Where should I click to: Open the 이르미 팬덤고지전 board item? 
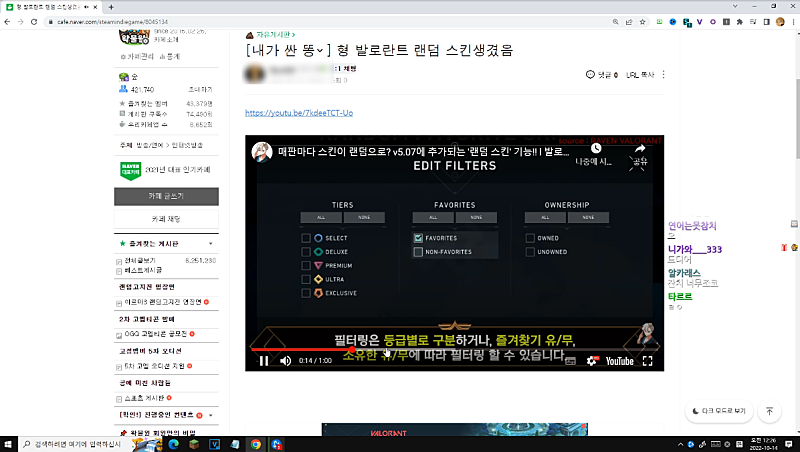tap(163, 302)
